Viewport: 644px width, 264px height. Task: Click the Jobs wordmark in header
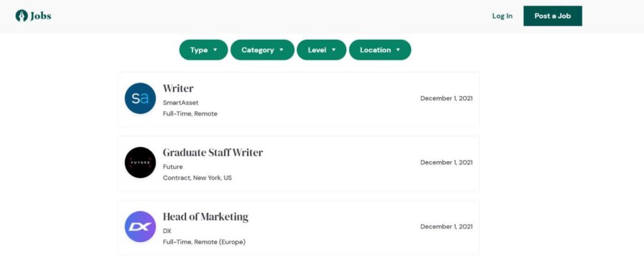(x=41, y=16)
